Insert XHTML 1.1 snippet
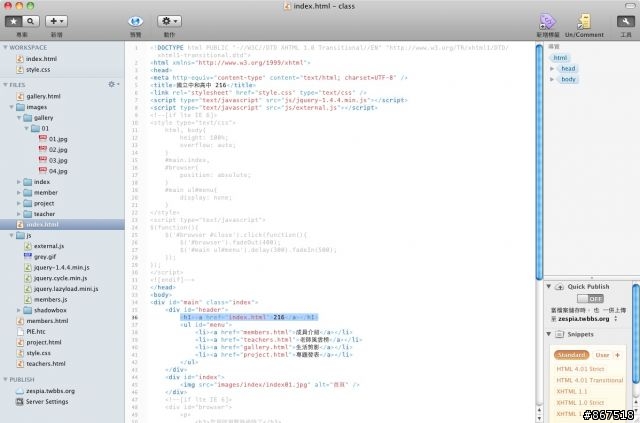Screen dimensions: 640x423 click(x=572, y=391)
